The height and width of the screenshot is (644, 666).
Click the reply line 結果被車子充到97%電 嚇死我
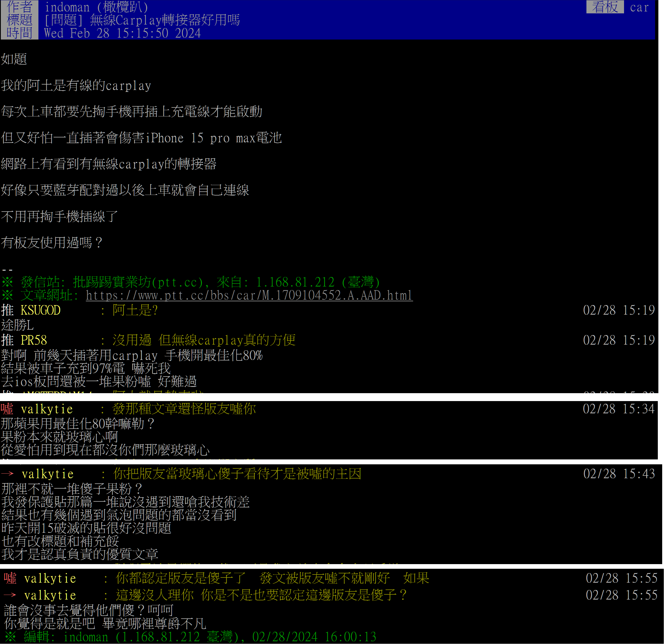86,369
